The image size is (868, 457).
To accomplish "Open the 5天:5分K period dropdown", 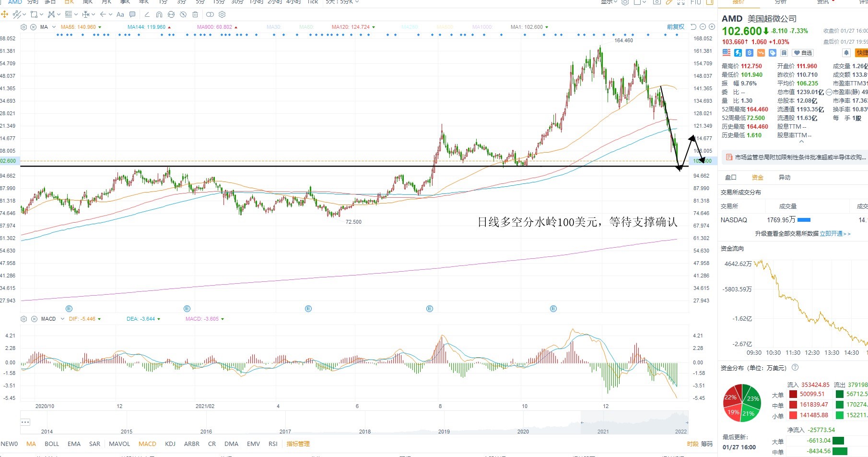I will [342, 2].
